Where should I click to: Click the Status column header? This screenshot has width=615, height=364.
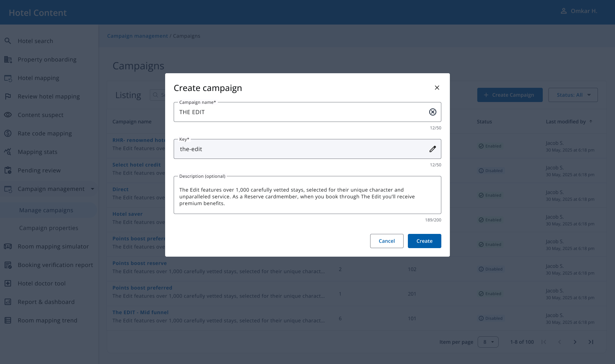coord(484,122)
